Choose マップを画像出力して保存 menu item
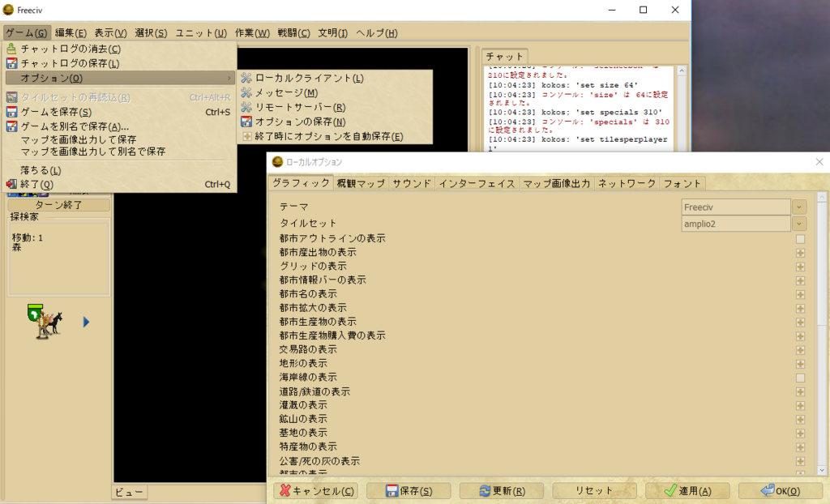The height and width of the screenshot is (504, 830). [x=79, y=139]
